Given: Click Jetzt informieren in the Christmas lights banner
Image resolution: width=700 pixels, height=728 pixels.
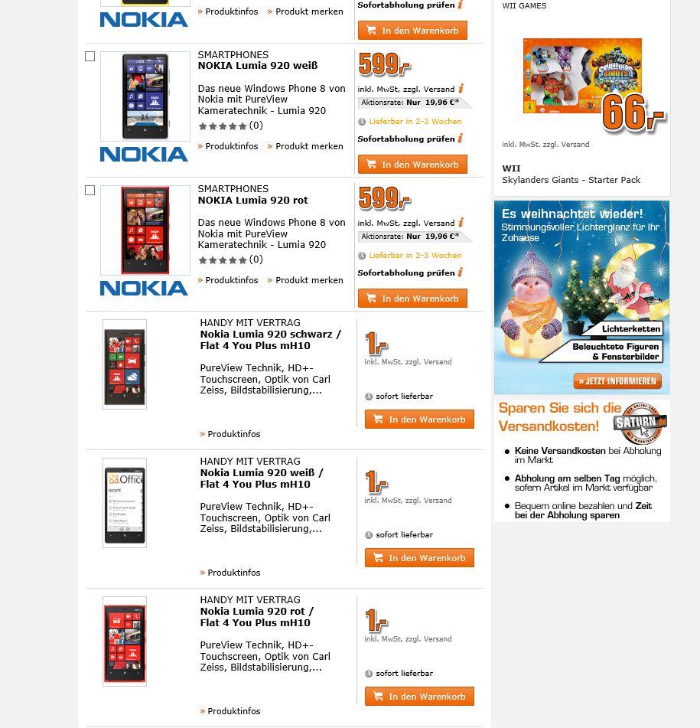Looking at the screenshot, I should click(617, 381).
